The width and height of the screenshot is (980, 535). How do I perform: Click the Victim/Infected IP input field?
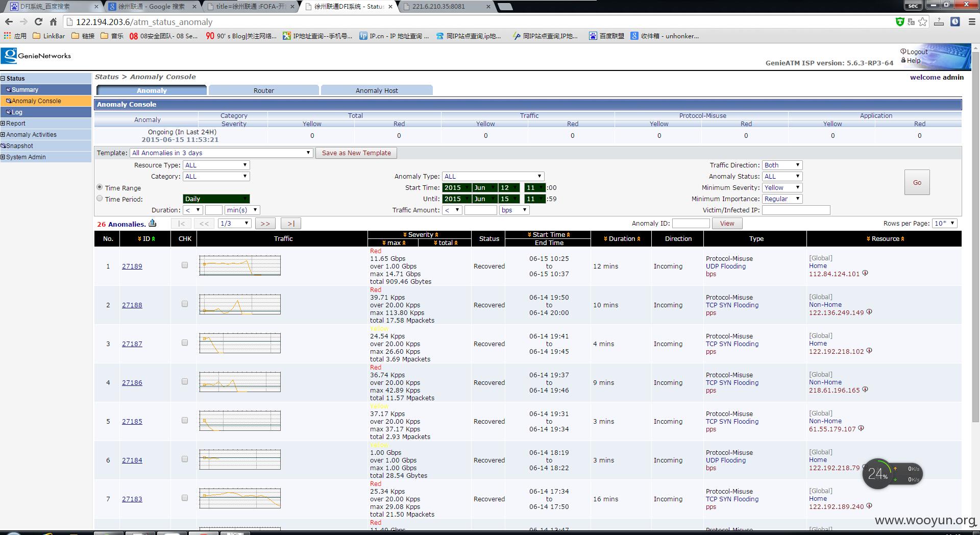(796, 210)
